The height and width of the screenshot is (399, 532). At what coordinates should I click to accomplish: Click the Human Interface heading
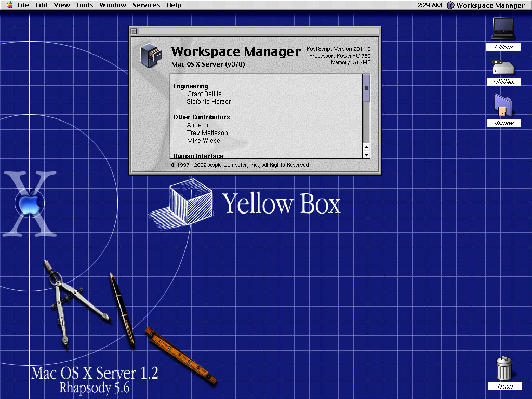[x=198, y=156]
